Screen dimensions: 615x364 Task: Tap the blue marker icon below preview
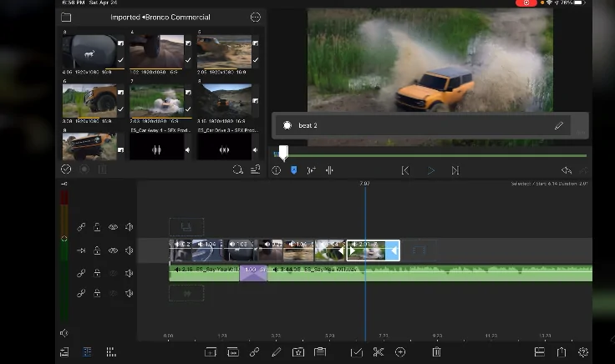coord(293,170)
